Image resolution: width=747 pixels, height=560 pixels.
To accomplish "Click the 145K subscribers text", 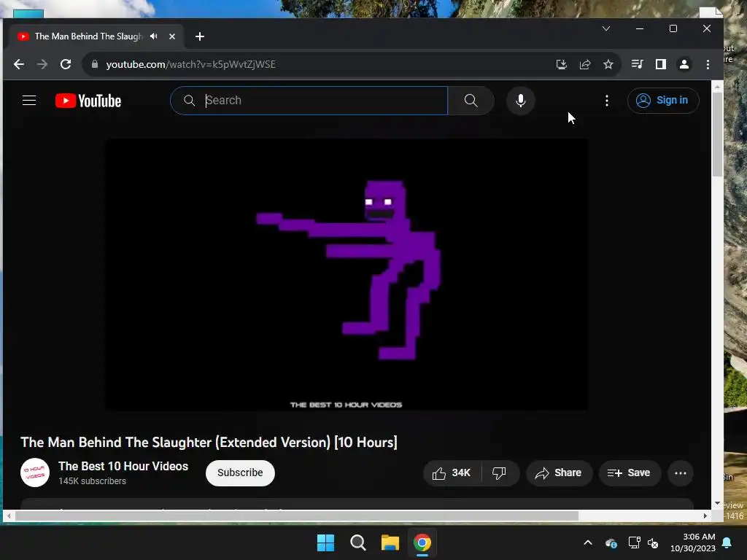I will 93,481.
